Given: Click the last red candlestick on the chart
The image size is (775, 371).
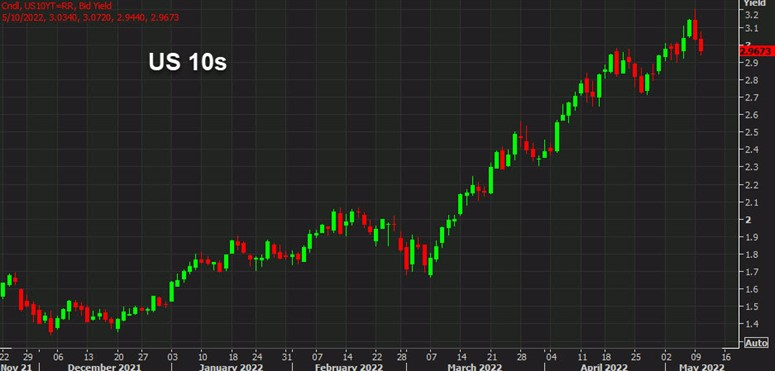Looking at the screenshot, I should tap(701, 45).
